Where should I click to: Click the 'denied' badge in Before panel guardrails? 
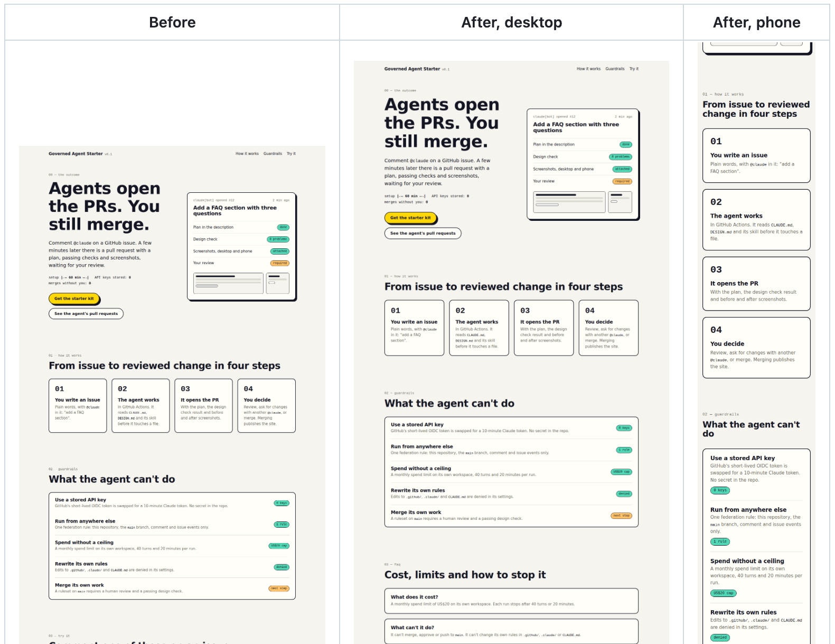coord(282,567)
